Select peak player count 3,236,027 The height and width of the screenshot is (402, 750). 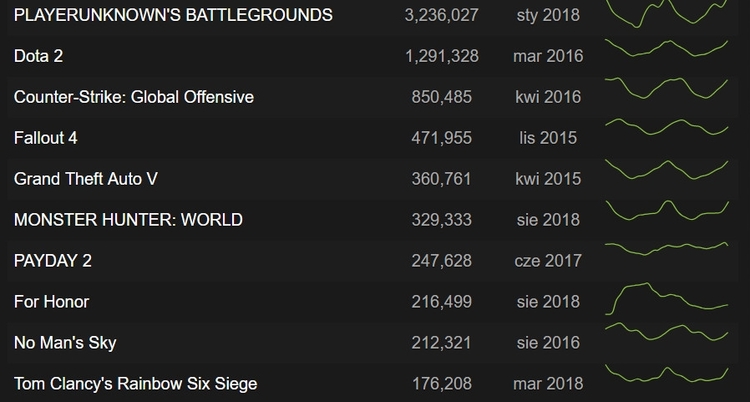click(x=441, y=15)
